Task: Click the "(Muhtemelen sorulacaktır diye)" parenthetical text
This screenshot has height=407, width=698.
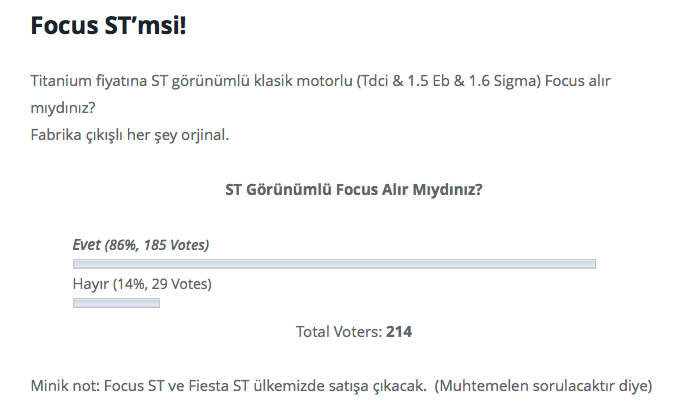Action: [x=543, y=386]
